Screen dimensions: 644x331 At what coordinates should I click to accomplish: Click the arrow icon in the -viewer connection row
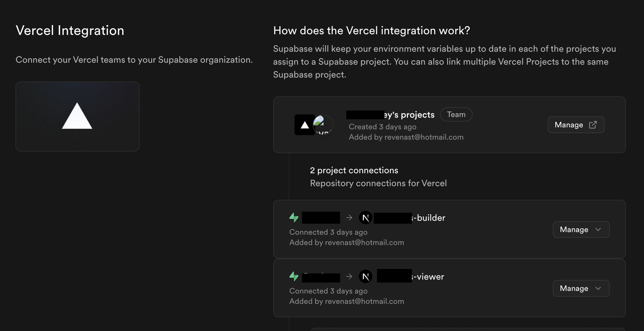[349, 276]
